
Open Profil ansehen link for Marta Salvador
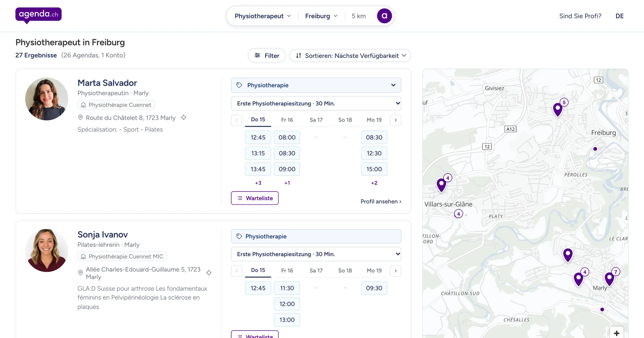381,202
